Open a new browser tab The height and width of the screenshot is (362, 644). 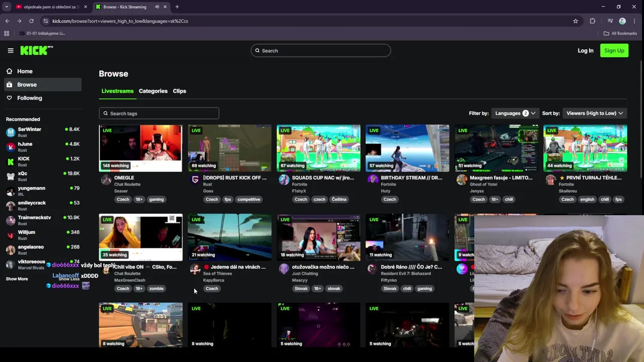point(177,7)
